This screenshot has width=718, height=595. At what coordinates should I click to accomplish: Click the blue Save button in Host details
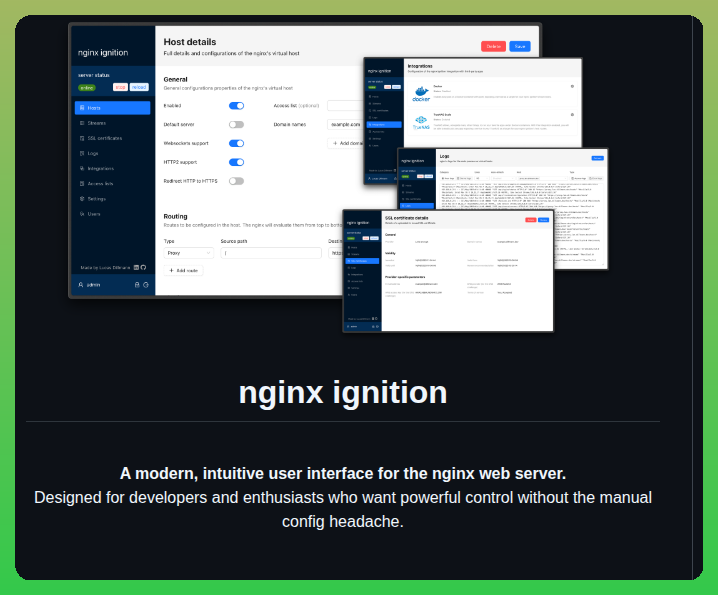coord(520,47)
